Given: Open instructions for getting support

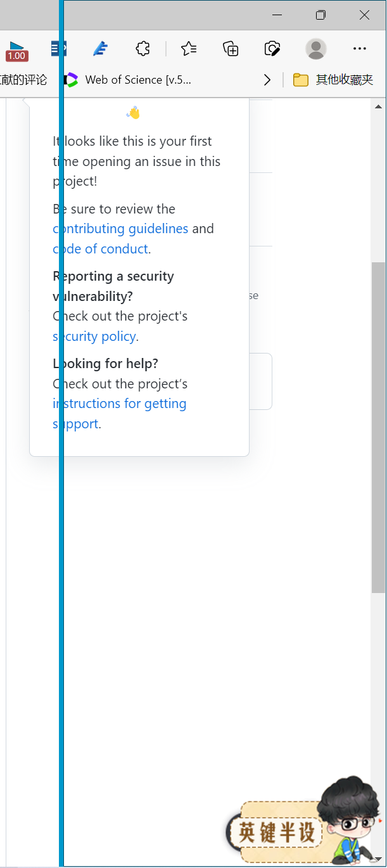Looking at the screenshot, I should coord(119,404).
